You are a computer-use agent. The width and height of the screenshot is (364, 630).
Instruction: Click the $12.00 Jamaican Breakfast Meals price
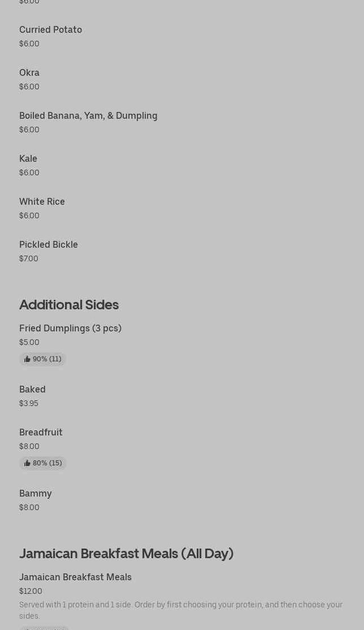click(31, 591)
